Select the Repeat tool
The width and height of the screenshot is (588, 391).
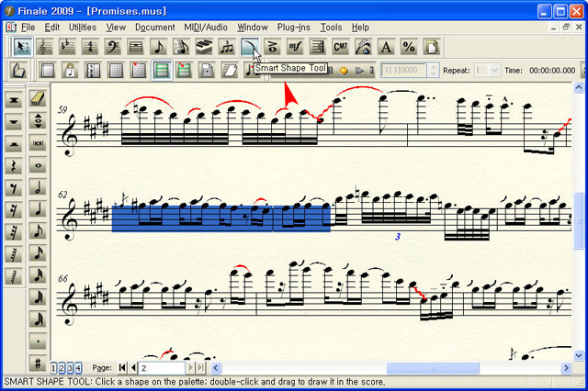click(x=318, y=47)
